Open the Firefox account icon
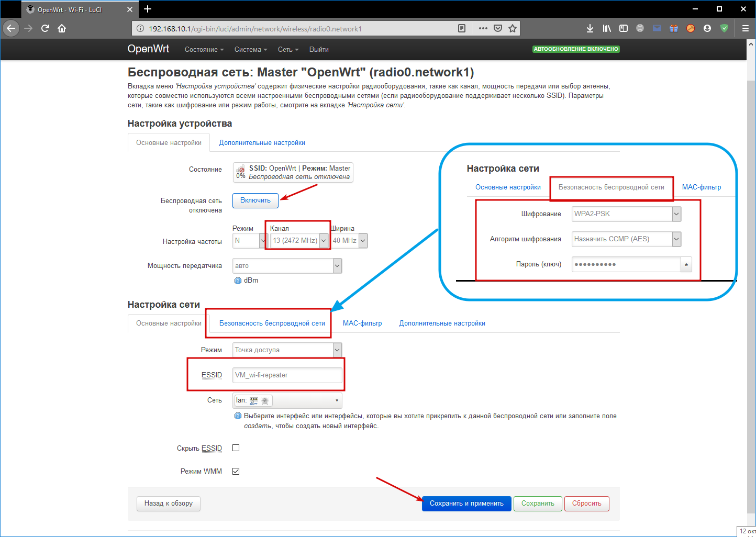Screen dimensions: 756x537 tap(707, 28)
